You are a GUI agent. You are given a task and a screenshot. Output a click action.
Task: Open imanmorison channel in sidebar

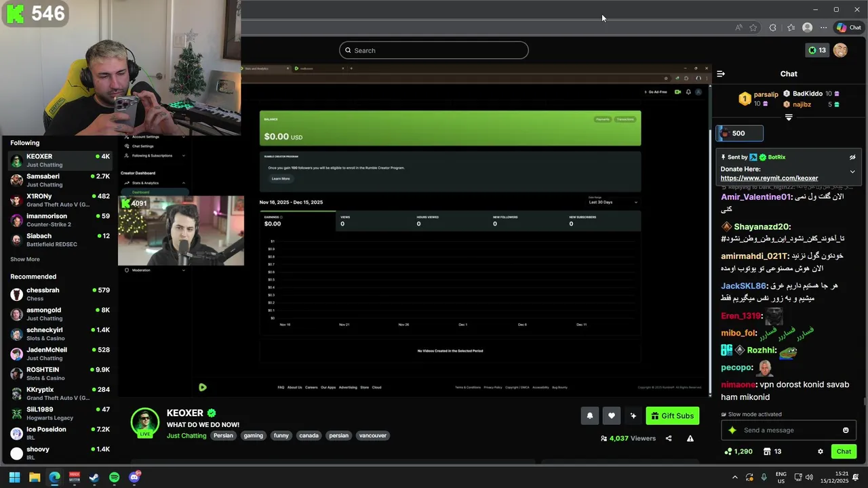[x=60, y=220]
